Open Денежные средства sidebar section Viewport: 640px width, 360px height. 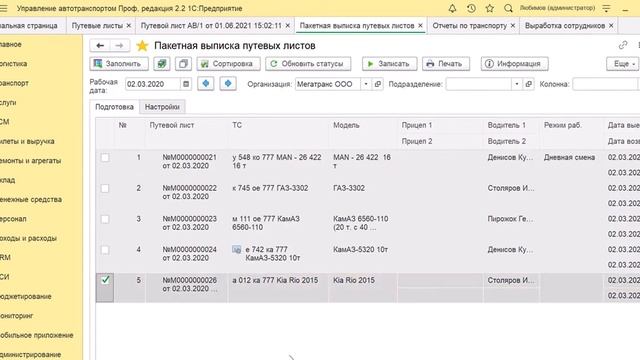click(31, 199)
